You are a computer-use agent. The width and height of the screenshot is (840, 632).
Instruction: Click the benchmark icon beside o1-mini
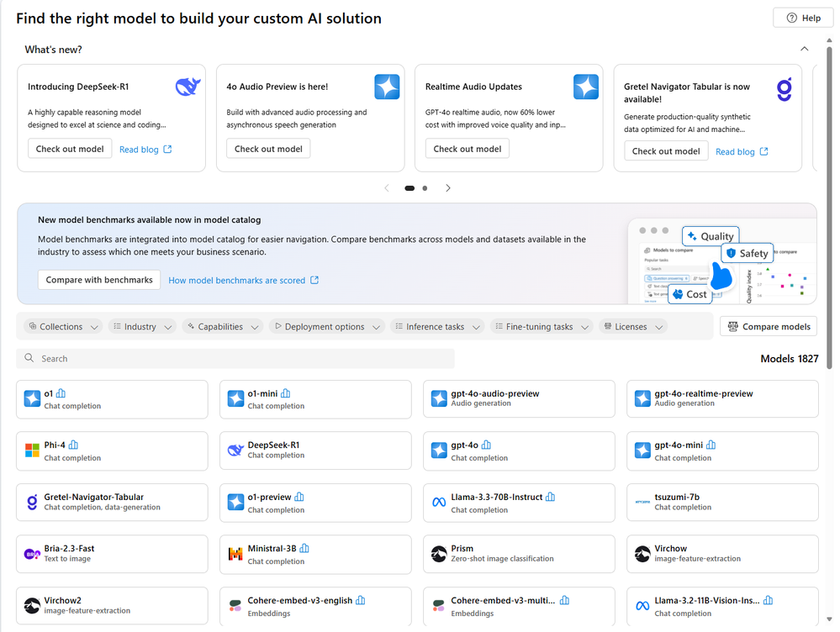286,393
